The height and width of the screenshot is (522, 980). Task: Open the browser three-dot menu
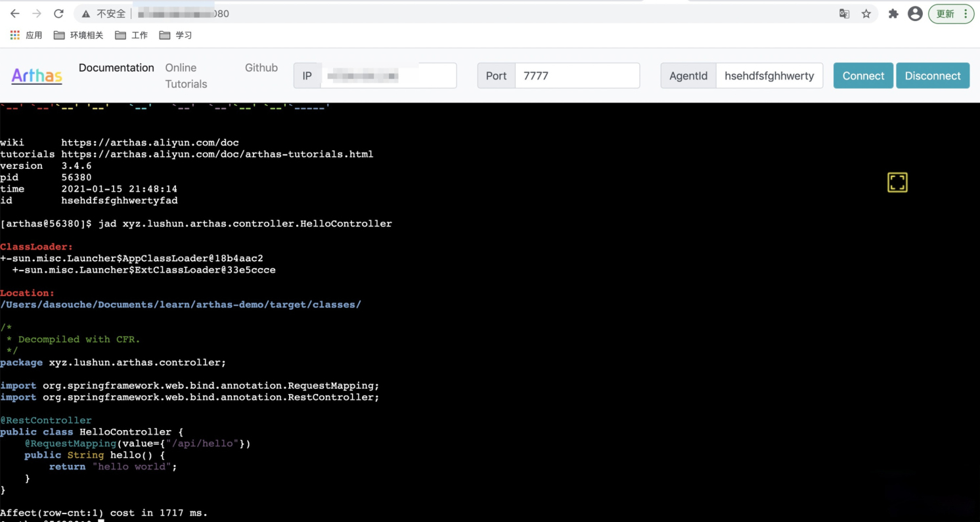pyautogui.click(x=966, y=14)
